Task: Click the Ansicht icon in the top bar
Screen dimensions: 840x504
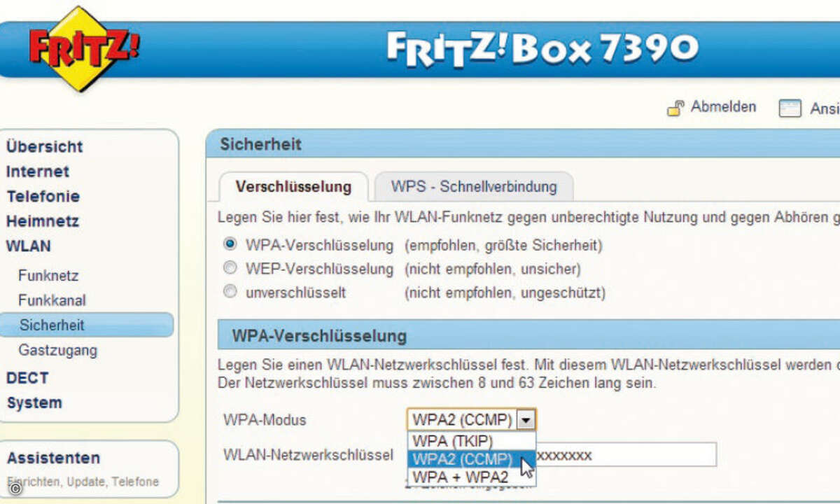Action: [x=790, y=107]
